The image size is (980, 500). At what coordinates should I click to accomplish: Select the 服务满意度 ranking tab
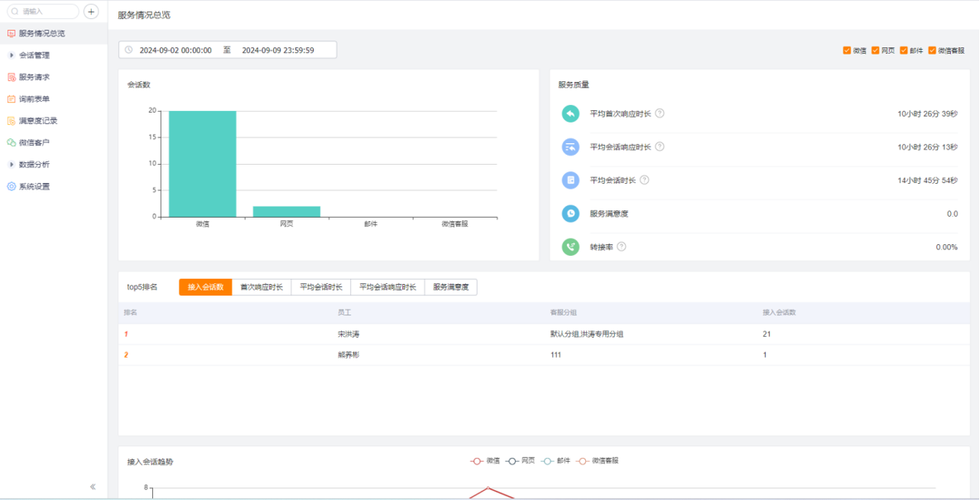450,287
